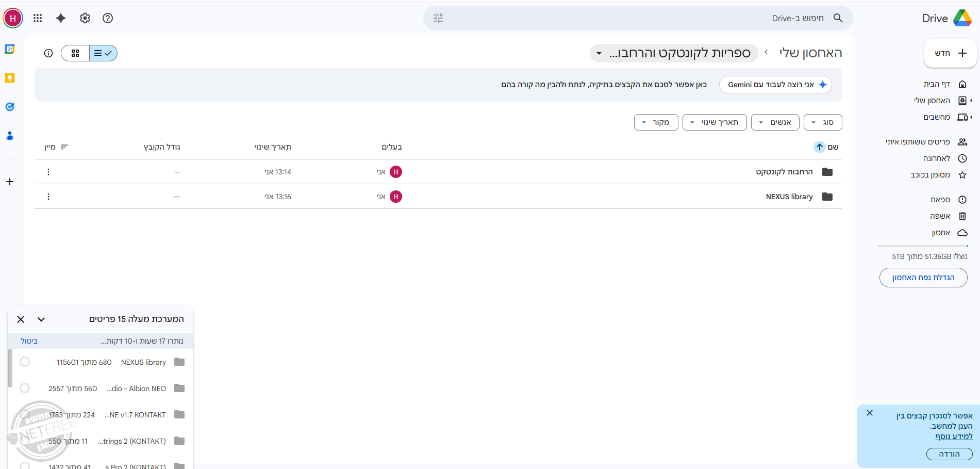Click in the Drive search field
Screen dimensions: 980x469
634,18
